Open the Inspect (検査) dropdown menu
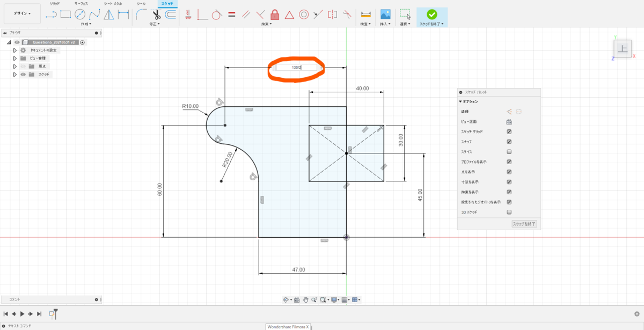 click(x=366, y=24)
